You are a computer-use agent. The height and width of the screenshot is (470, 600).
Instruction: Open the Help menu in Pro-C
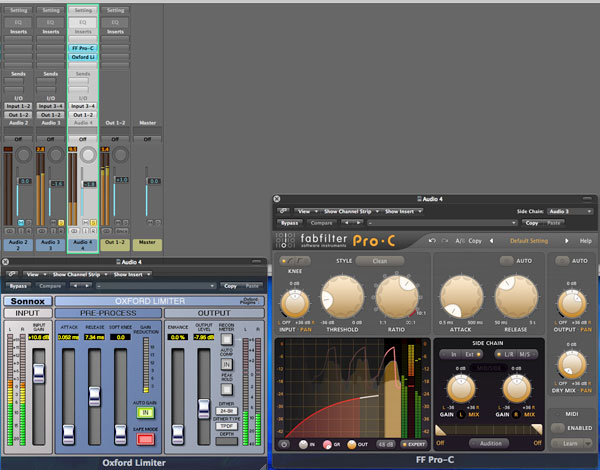click(585, 241)
